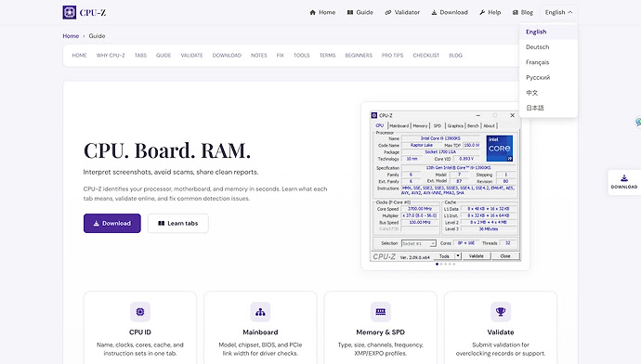This screenshot has height=364, width=641.
Task: Select Deutsch from language list
Action: [548, 47]
